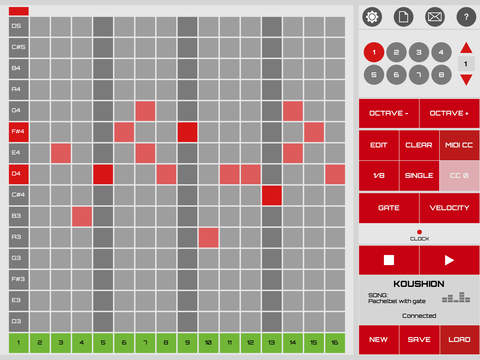Click the SINGLE mode button
This screenshot has width=480, height=360.
coord(419,175)
